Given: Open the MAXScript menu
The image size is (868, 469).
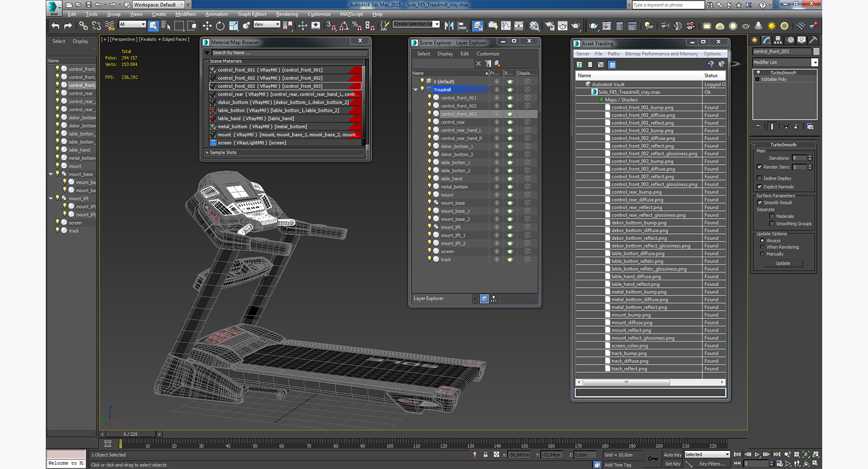Looking at the screenshot, I should coord(351,14).
